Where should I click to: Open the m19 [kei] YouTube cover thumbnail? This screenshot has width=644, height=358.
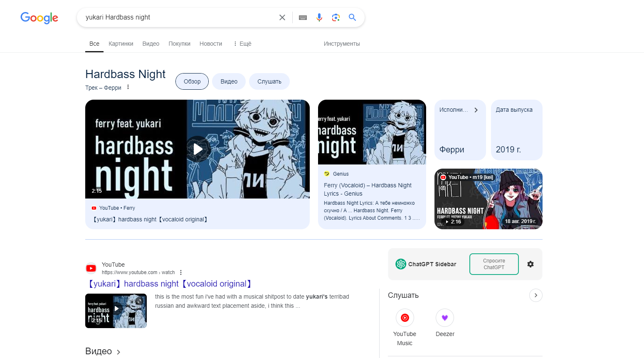489,199
